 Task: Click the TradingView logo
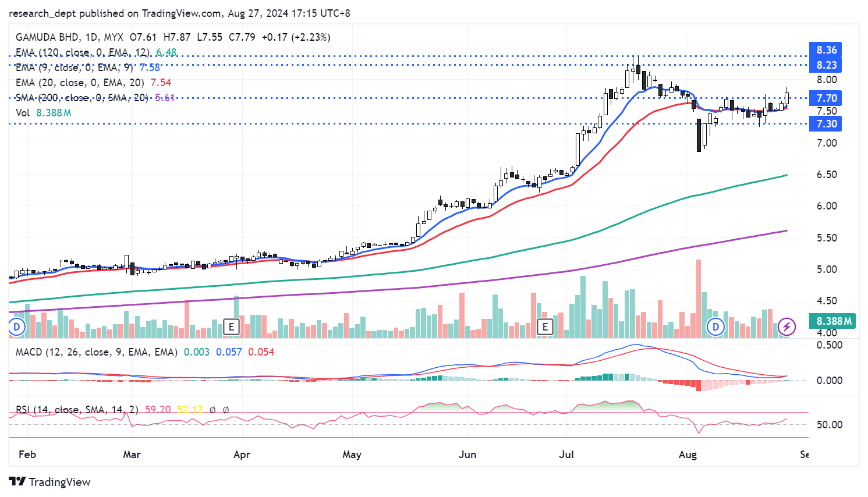point(50,482)
